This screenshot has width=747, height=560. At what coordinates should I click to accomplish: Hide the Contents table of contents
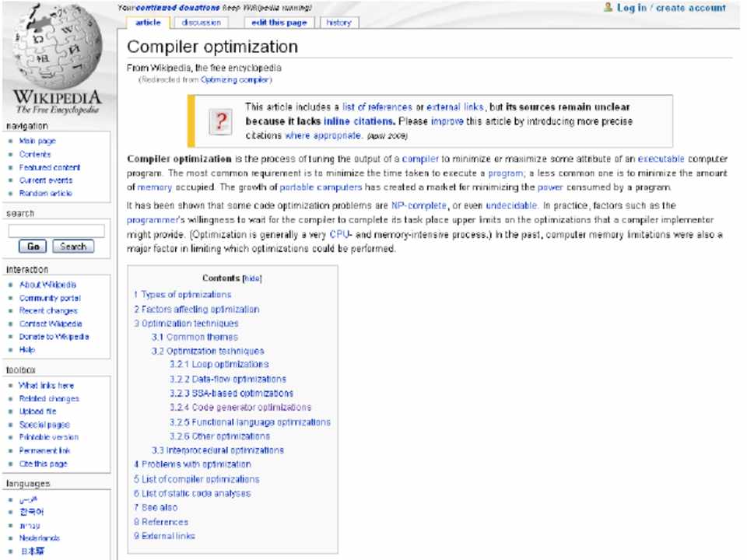(x=252, y=278)
